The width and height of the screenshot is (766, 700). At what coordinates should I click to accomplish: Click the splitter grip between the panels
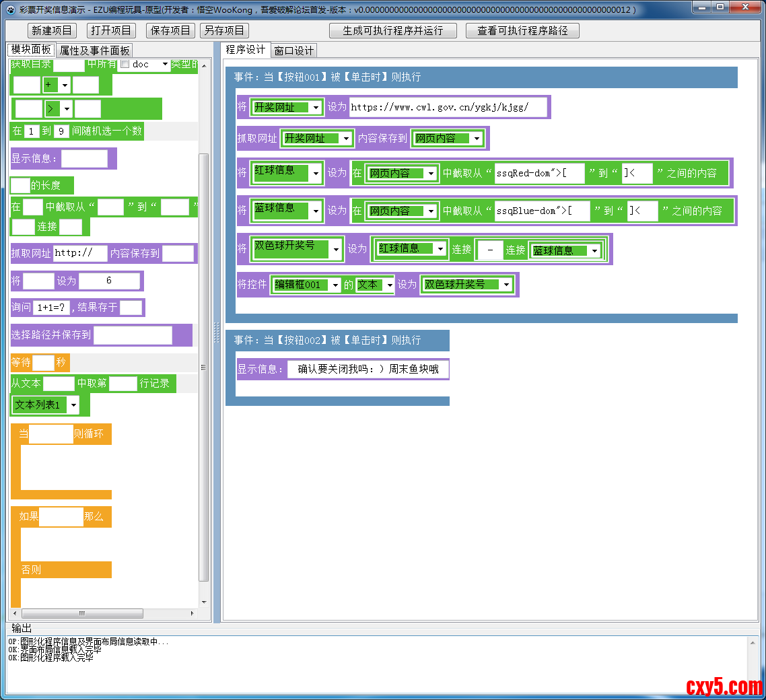click(216, 331)
